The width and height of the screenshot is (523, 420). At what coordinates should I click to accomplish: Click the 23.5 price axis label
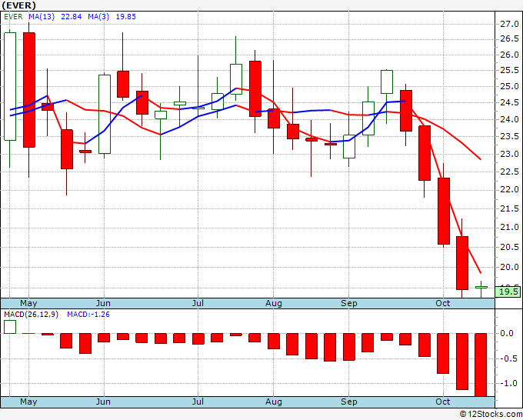(x=509, y=136)
